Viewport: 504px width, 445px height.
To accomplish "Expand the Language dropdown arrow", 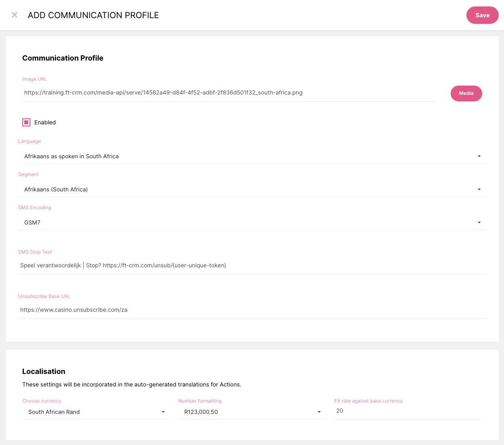I will pyautogui.click(x=479, y=156).
